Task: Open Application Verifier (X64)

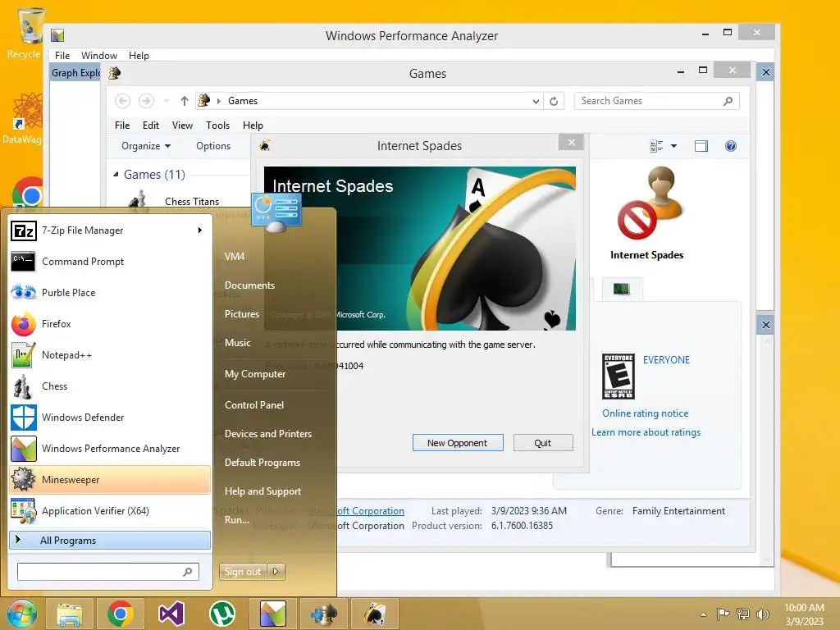Action: click(x=109, y=510)
